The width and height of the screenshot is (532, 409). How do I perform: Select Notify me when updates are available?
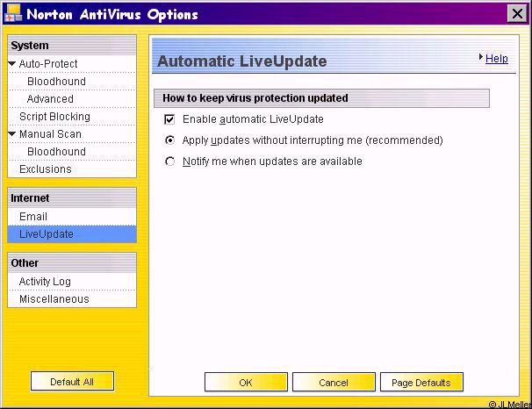(169, 161)
